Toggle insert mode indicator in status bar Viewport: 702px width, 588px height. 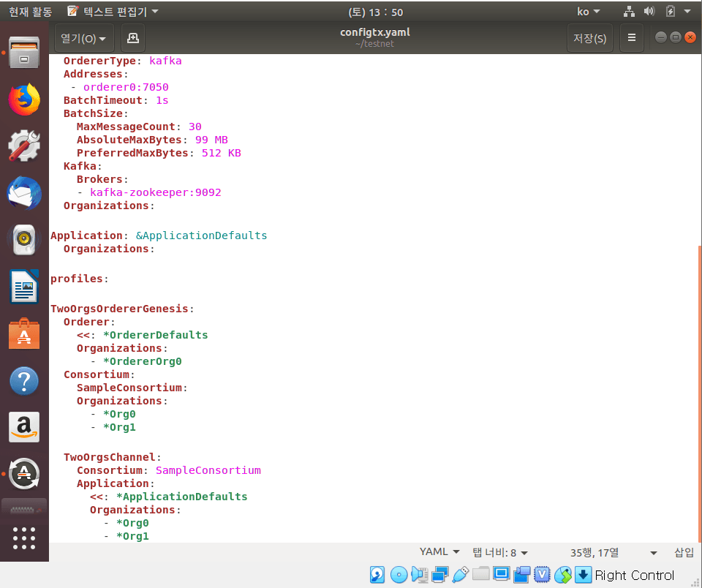684,553
